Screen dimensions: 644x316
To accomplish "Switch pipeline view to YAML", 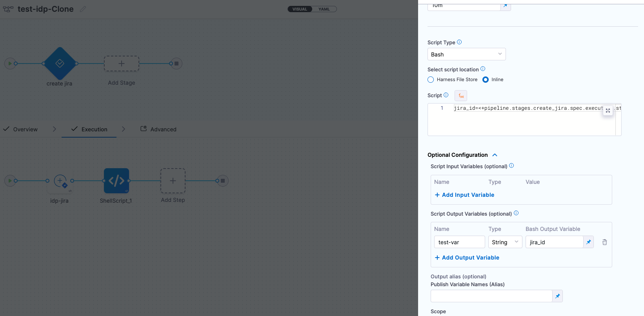I will [324, 9].
